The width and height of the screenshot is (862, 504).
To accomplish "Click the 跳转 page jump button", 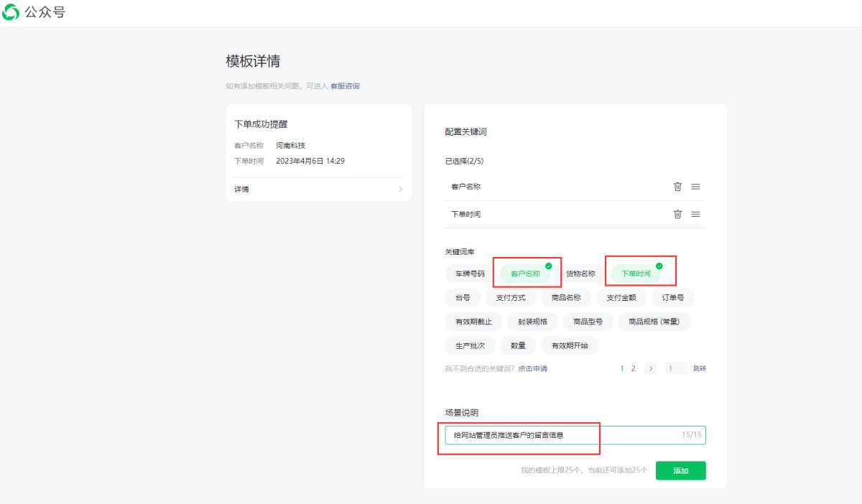I will [699, 368].
